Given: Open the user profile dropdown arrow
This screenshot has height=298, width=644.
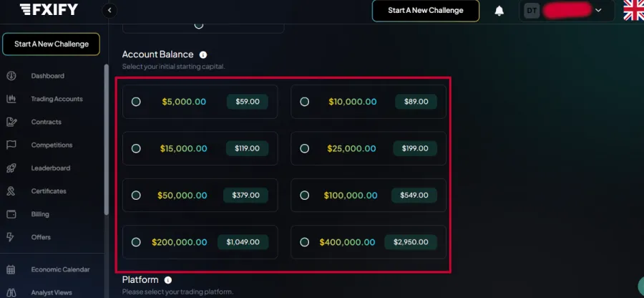Looking at the screenshot, I should click(x=598, y=11).
